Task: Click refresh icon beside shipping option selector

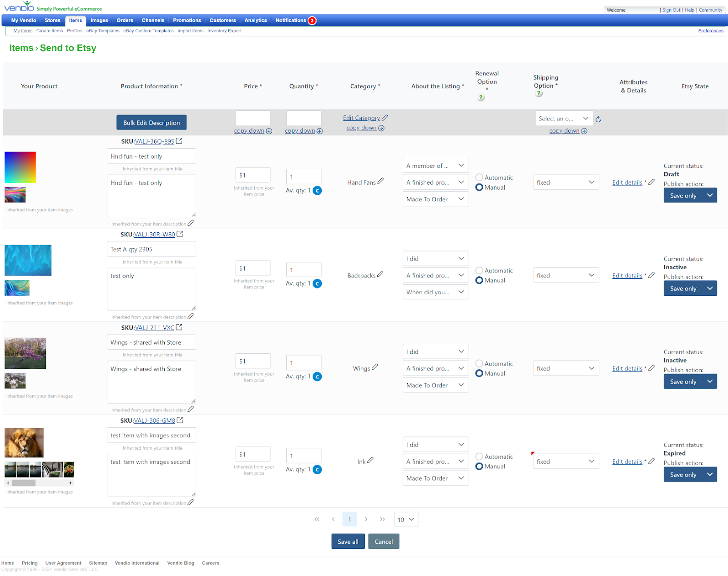Action: point(597,119)
